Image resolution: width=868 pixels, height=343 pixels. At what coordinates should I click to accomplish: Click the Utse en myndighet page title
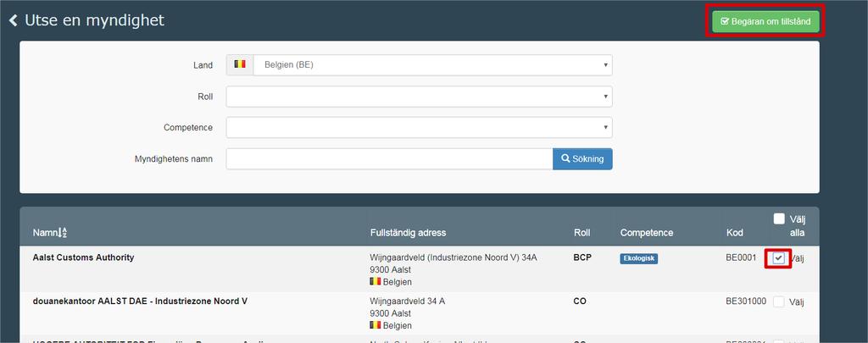(95, 20)
